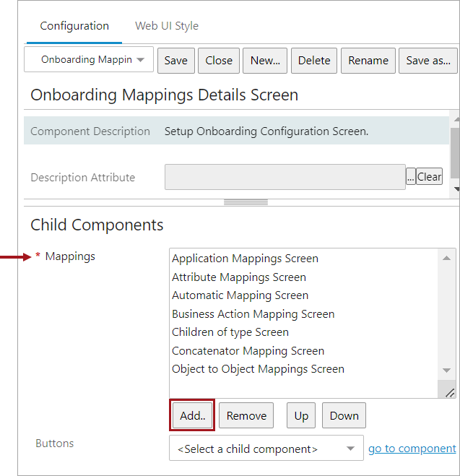This screenshot has height=476, width=460.
Task: Click the Save as... button
Action: [428, 61]
